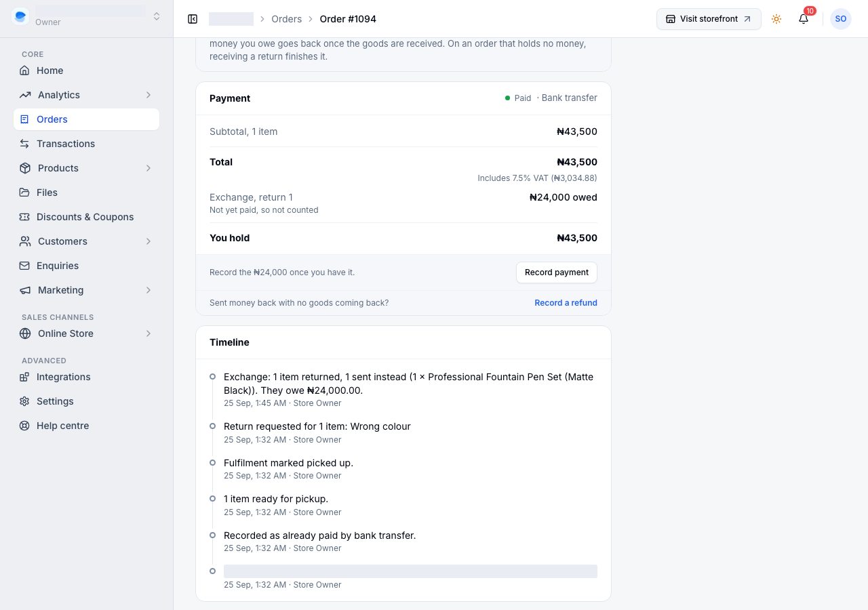Click the Order #1094 breadcrumb text
Viewport: 868px width, 610px height.
348,19
